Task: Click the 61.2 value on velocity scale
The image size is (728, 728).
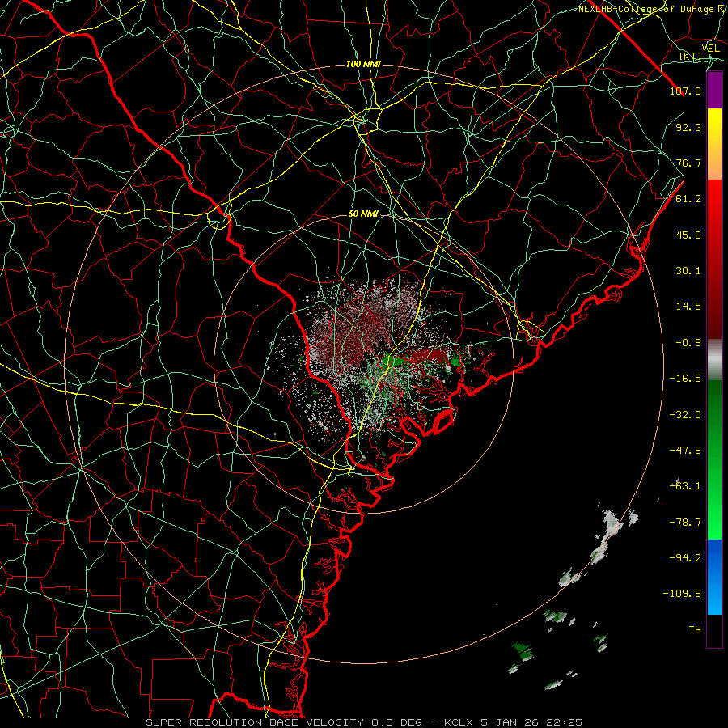Action: pos(688,199)
